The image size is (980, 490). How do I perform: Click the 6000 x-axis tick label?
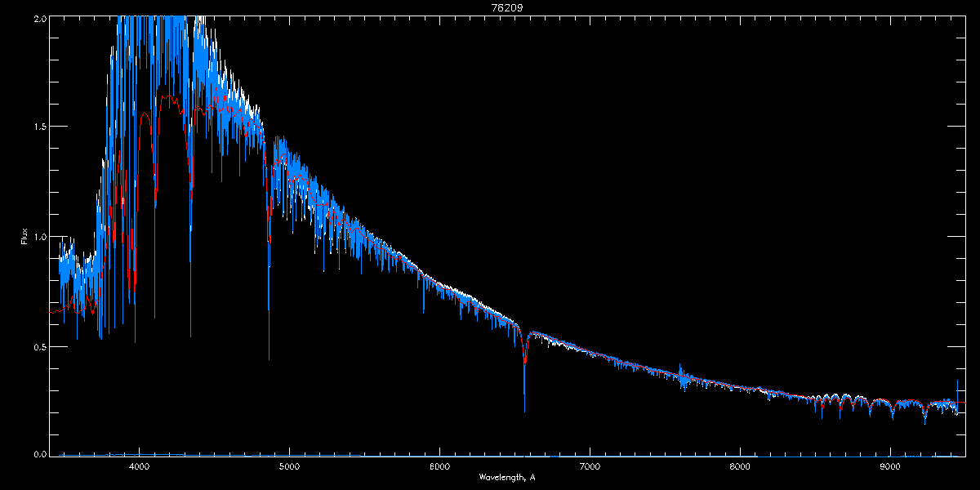(439, 466)
